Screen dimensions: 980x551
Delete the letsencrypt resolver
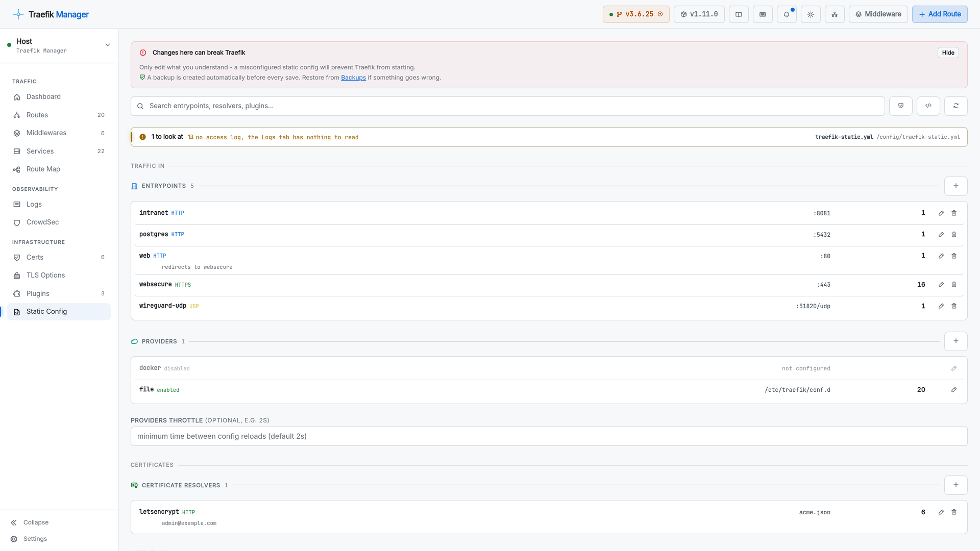tap(954, 512)
